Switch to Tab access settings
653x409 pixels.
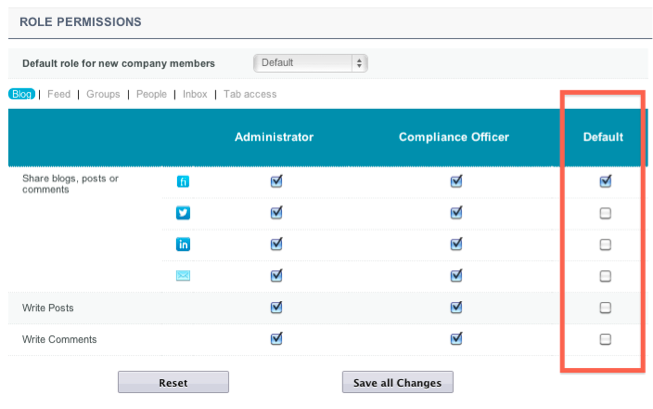(x=250, y=94)
